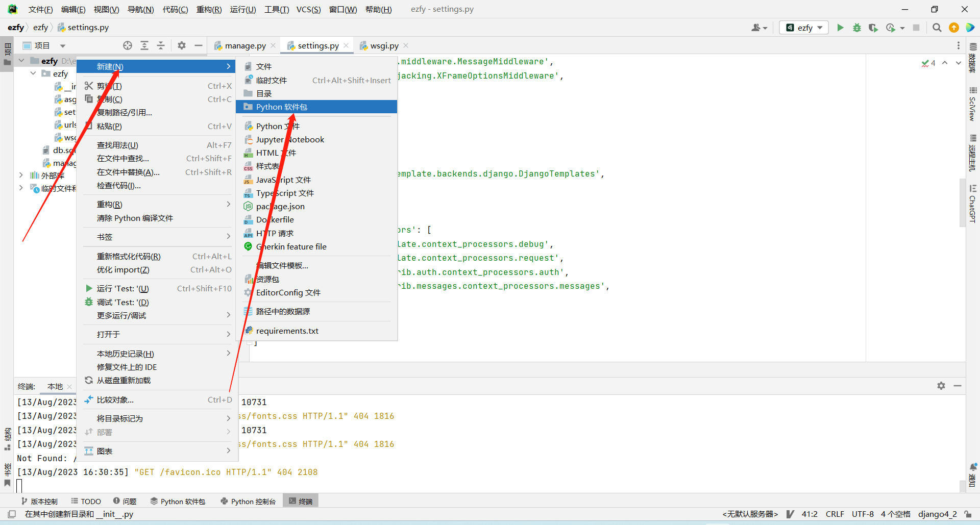Click the <无默认服务器> status entry

click(750, 514)
